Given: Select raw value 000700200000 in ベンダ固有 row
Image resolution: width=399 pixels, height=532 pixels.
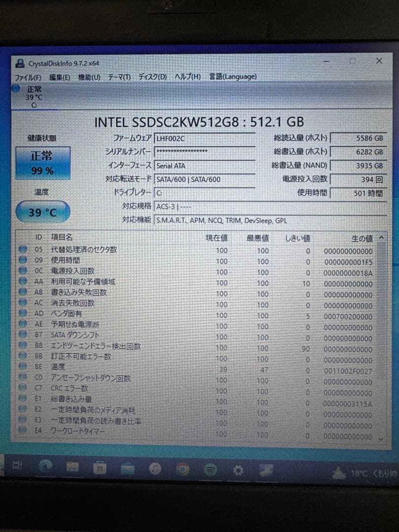Looking at the screenshot, I should pos(348,317).
